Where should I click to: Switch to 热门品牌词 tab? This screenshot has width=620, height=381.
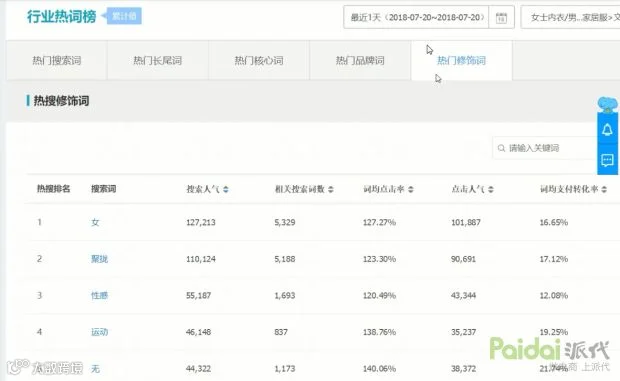360,60
